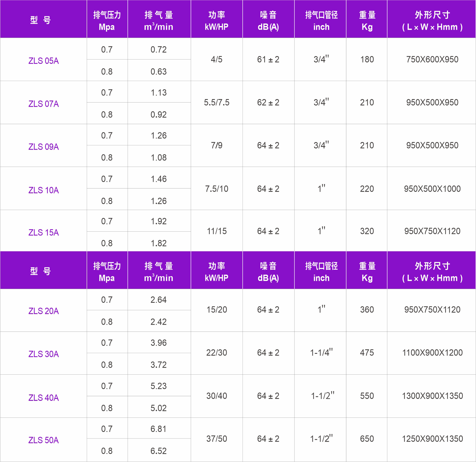Click the 型号 header in the top table
Viewport: 476px width, 462px height.
(43, 19)
